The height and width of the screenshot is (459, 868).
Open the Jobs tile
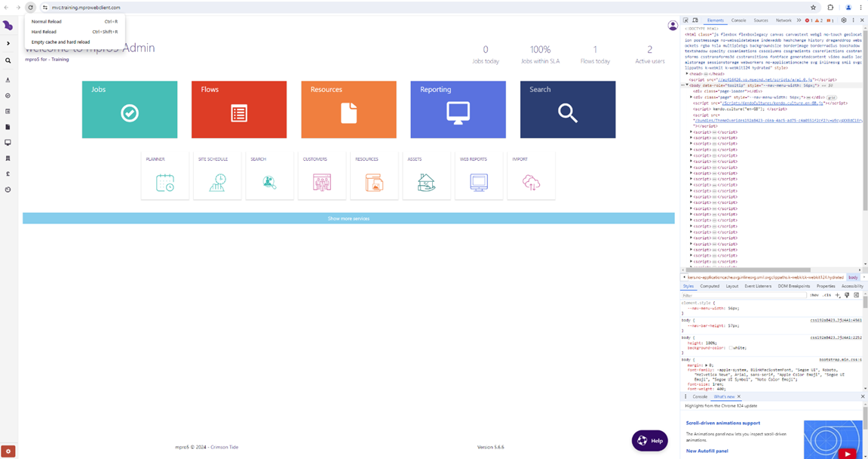pos(130,109)
